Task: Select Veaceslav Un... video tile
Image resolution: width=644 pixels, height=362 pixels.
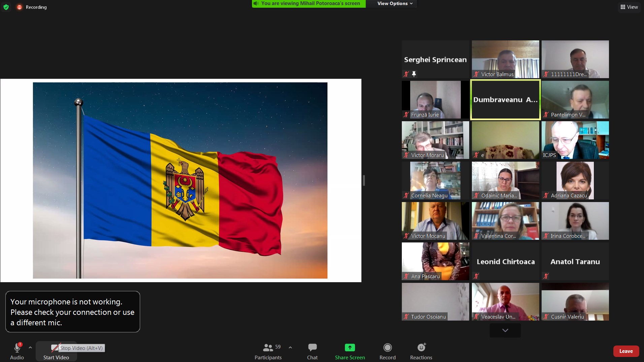Action: point(505,302)
